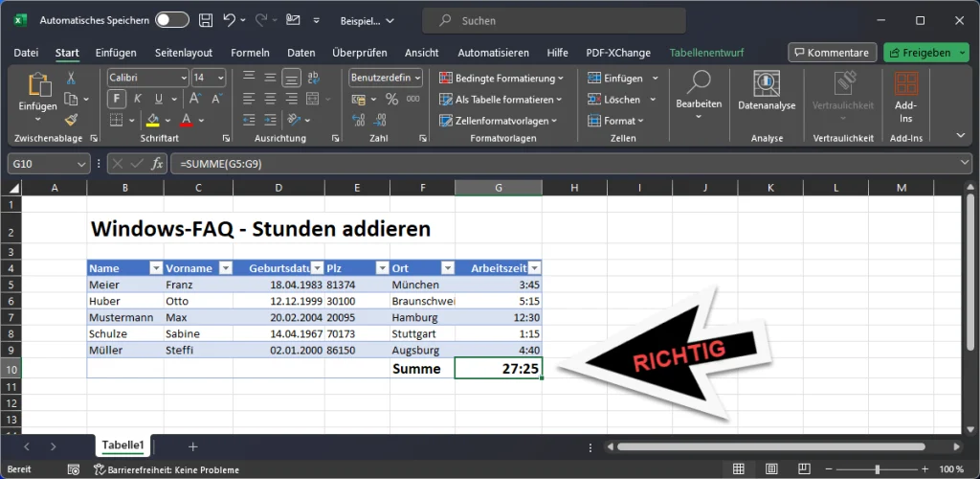980x479 pixels.
Task: Open the Ort column filter dropdown
Action: [x=448, y=268]
